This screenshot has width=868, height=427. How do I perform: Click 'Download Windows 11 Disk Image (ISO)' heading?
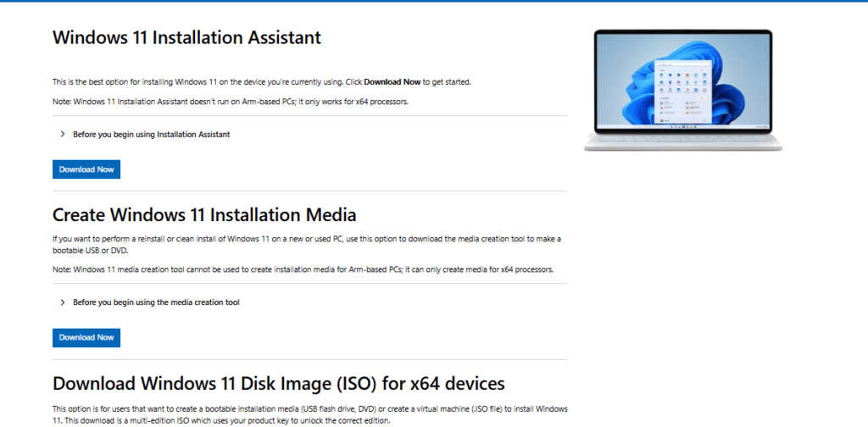[x=278, y=383]
